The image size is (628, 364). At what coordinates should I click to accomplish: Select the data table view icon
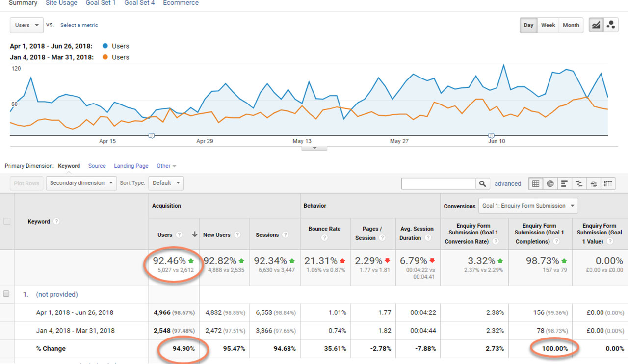tap(536, 183)
